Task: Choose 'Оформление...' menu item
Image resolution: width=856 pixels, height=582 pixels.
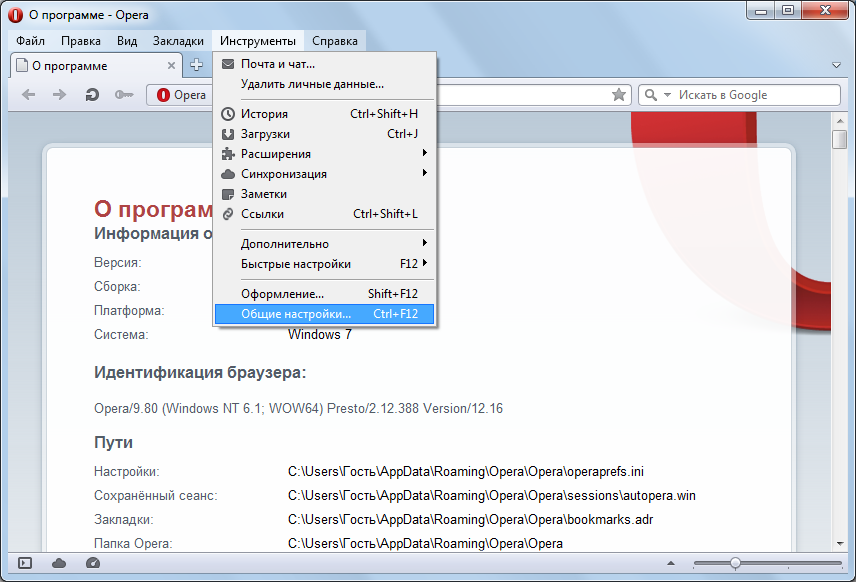Action: (325, 294)
